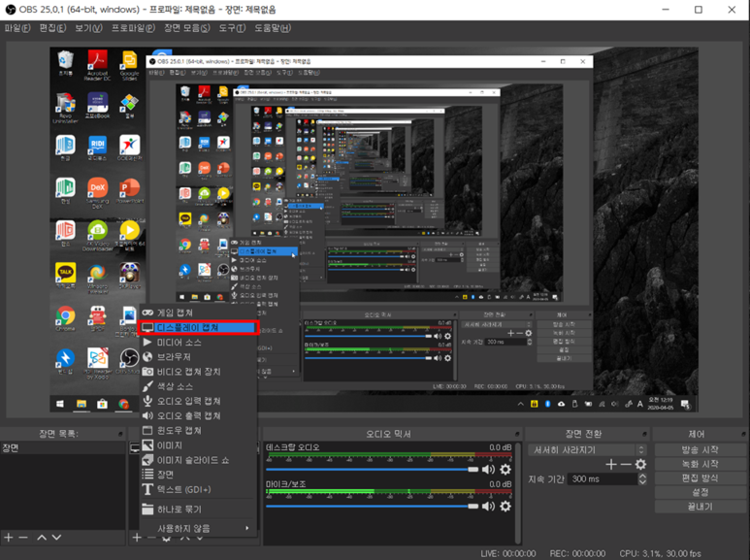
Task: Click the 방송 시작 button
Action: pos(700,450)
